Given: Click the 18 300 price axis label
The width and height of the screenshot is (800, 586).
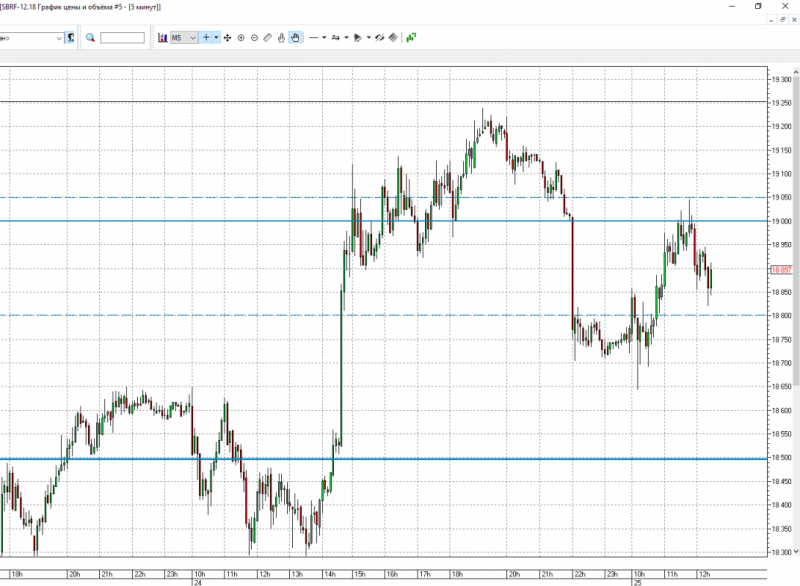Looking at the screenshot, I should 781,552.
